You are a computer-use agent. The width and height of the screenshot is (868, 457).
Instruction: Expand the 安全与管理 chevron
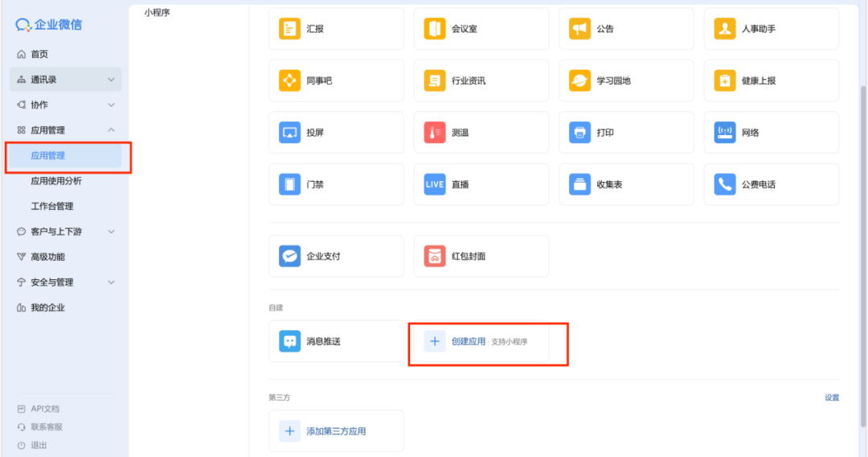(111, 282)
